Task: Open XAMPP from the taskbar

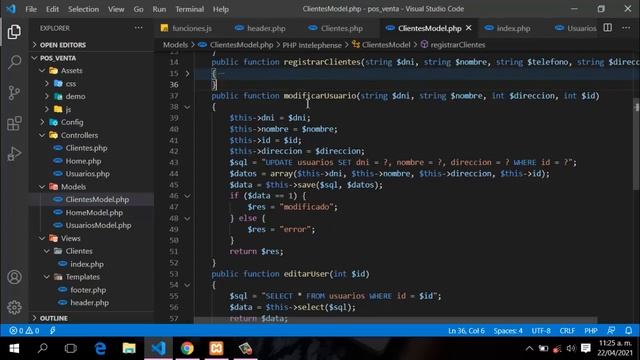Action: [x=216, y=348]
